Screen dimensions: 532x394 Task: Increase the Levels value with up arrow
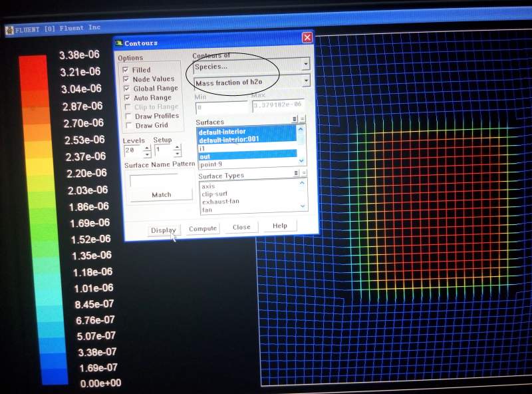click(147, 147)
